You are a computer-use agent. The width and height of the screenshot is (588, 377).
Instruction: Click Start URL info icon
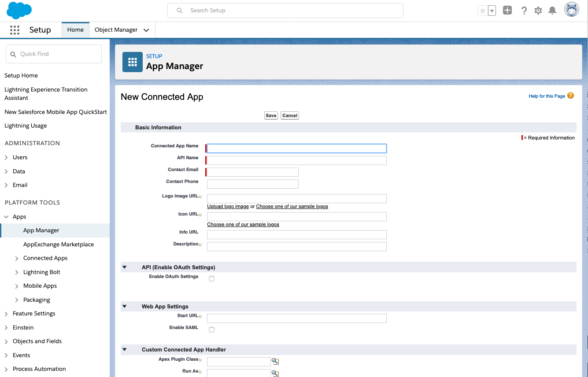(200, 316)
